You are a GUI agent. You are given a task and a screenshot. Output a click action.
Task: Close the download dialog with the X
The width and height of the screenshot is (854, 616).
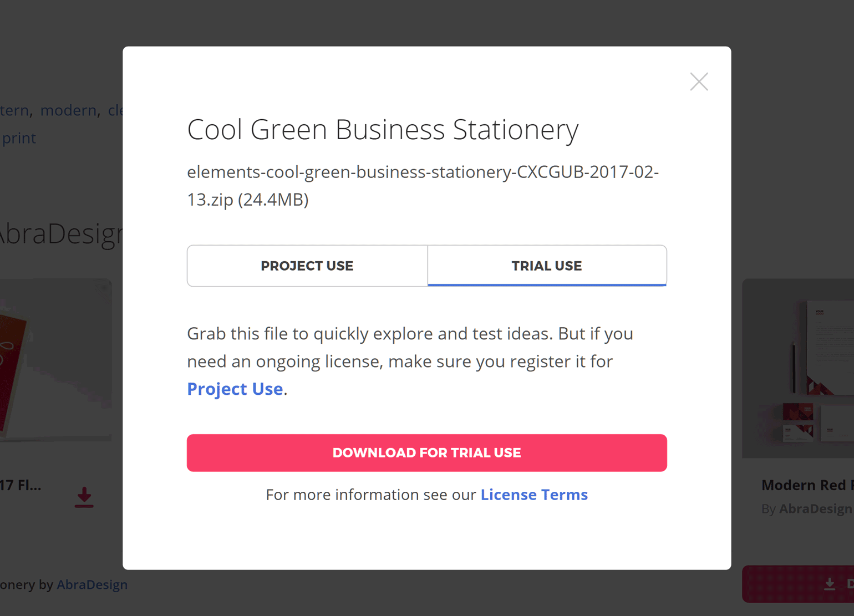699,82
